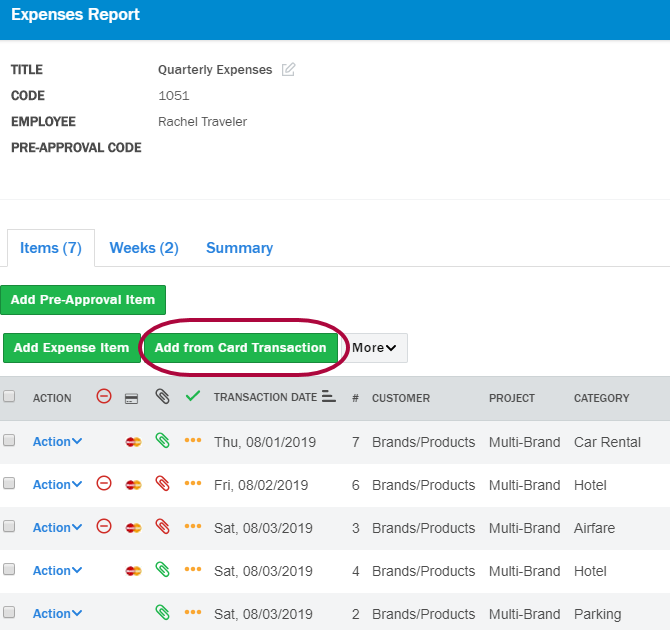Click the report code 1051
Screen dimensions: 670x630
[x=173, y=96]
